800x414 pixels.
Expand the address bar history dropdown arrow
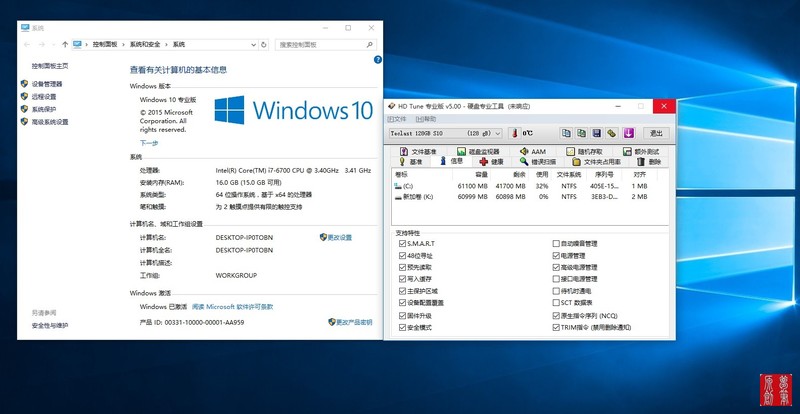click(254, 45)
